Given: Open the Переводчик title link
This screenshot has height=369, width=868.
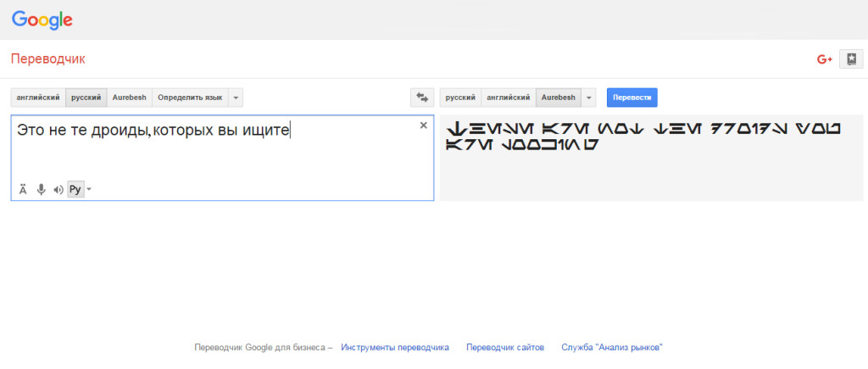Looking at the screenshot, I should point(48,59).
